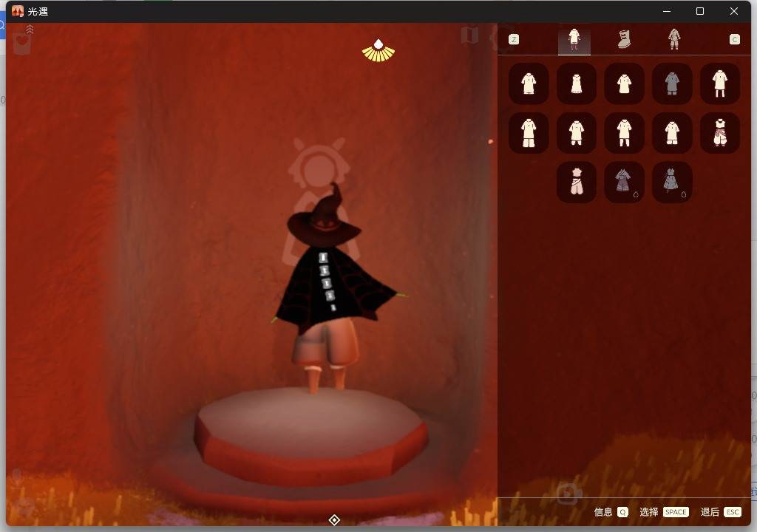The height and width of the screenshot is (532, 757).
Task: Maximize the 光遇 window
Action: coord(700,11)
